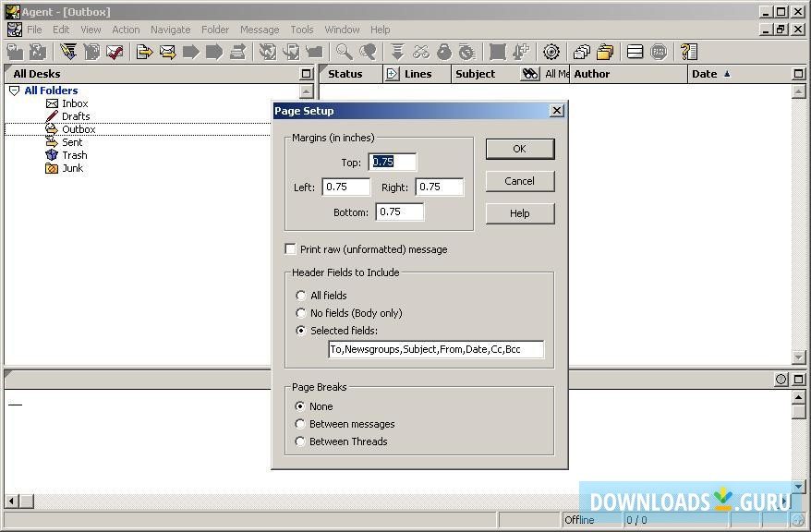Screen dimensions: 811x532
Task: Select No fields (Body only) option
Action: pyautogui.click(x=301, y=313)
